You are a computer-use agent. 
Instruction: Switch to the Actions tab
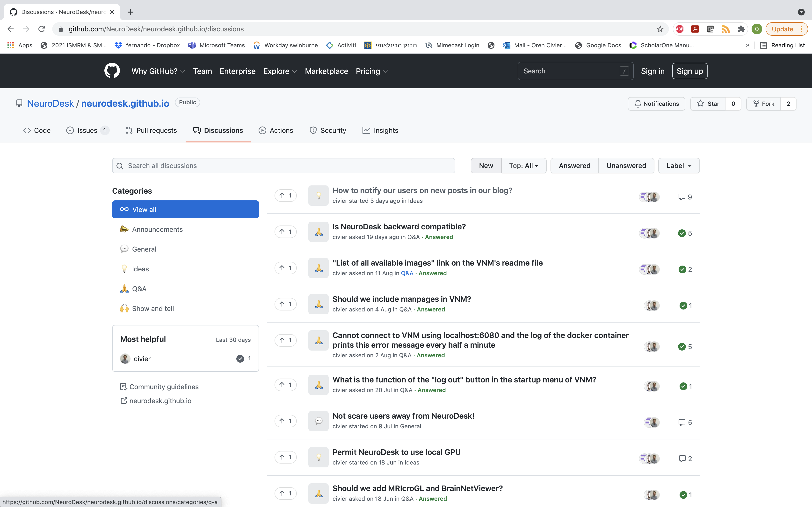(x=276, y=130)
